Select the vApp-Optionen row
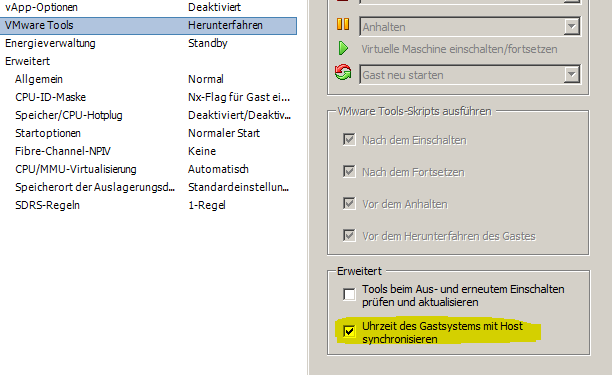612x375 pixels. pyautogui.click(x=148, y=7)
